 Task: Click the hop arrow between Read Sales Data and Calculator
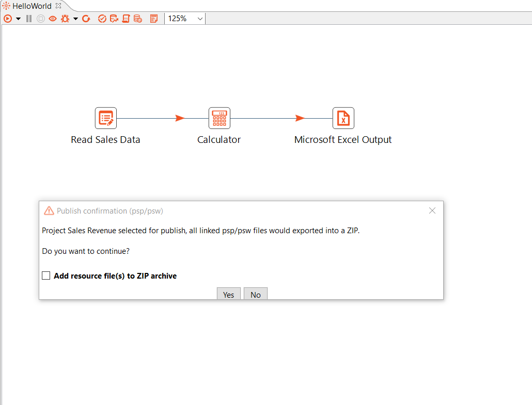tap(180, 118)
